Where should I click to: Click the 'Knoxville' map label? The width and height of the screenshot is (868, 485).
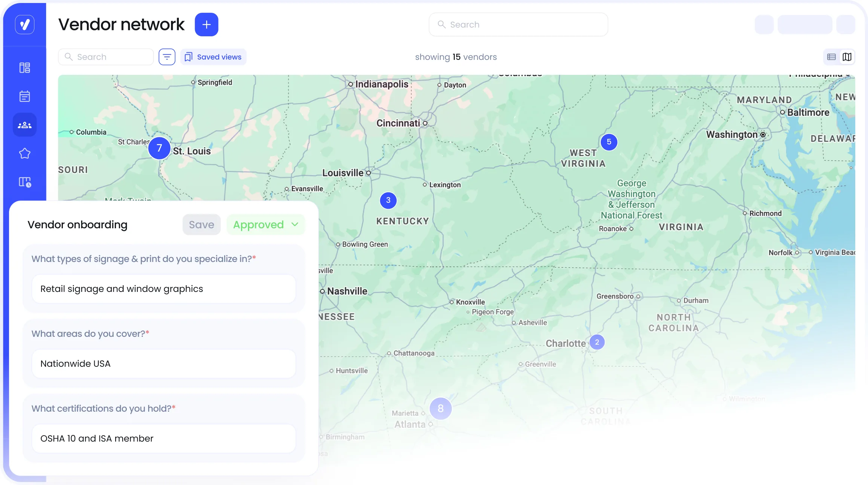point(470,302)
